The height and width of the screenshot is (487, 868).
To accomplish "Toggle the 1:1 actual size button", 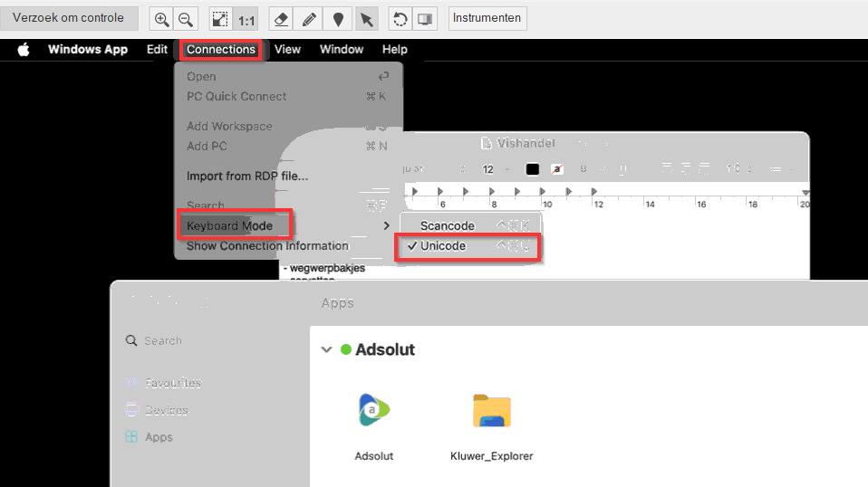I will tap(246, 19).
